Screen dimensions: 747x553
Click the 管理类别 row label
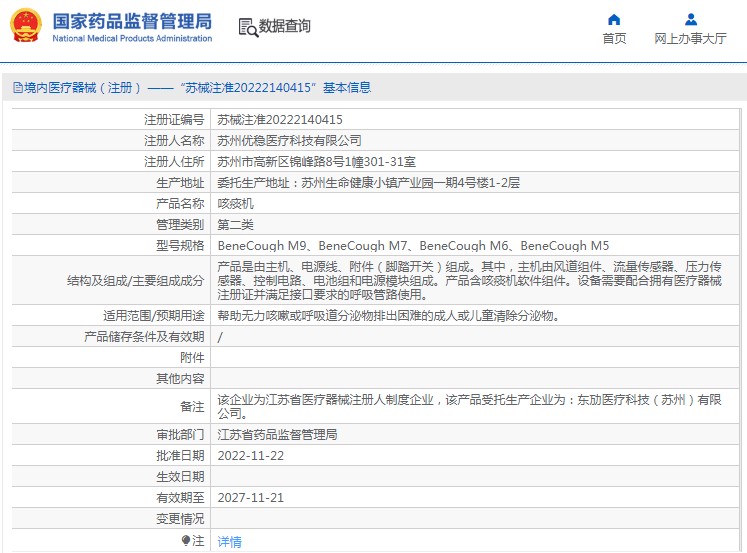(180, 225)
